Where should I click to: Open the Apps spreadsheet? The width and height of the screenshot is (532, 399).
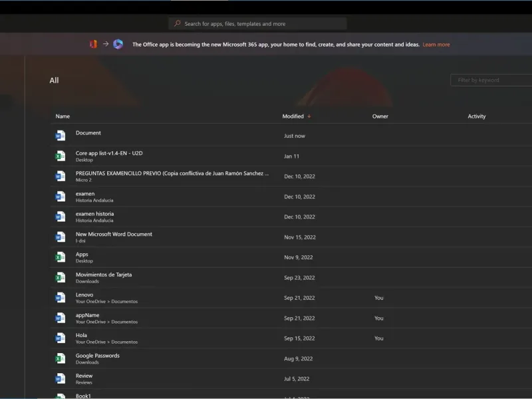click(x=82, y=255)
